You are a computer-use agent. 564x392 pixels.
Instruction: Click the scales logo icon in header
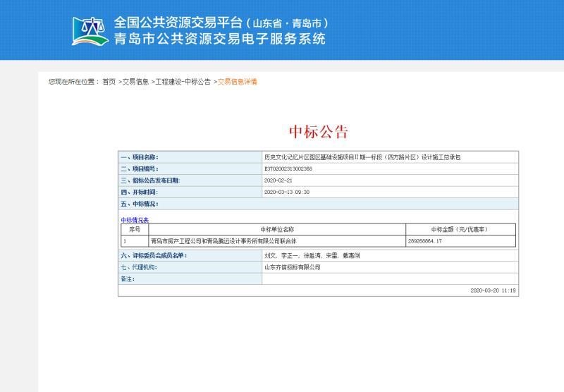[90, 30]
